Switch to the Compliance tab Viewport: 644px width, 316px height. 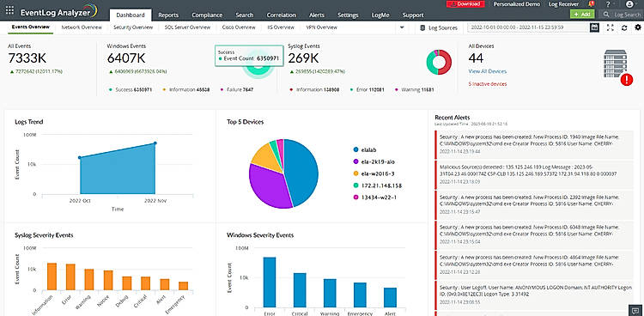tap(208, 15)
